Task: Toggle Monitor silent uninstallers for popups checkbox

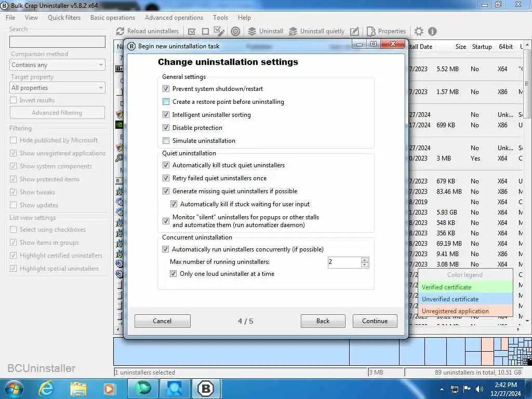Action: point(166,221)
